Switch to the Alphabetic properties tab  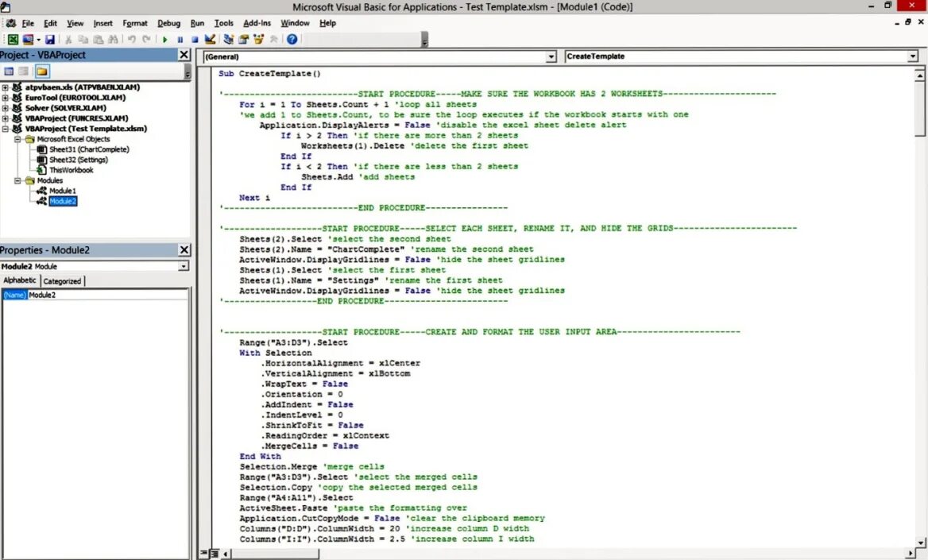coord(20,280)
